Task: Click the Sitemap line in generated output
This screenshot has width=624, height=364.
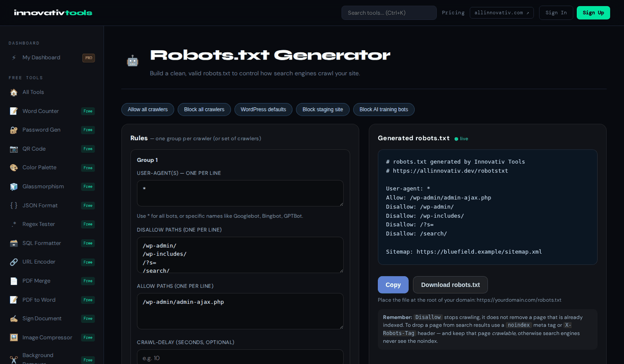Action: click(464, 252)
